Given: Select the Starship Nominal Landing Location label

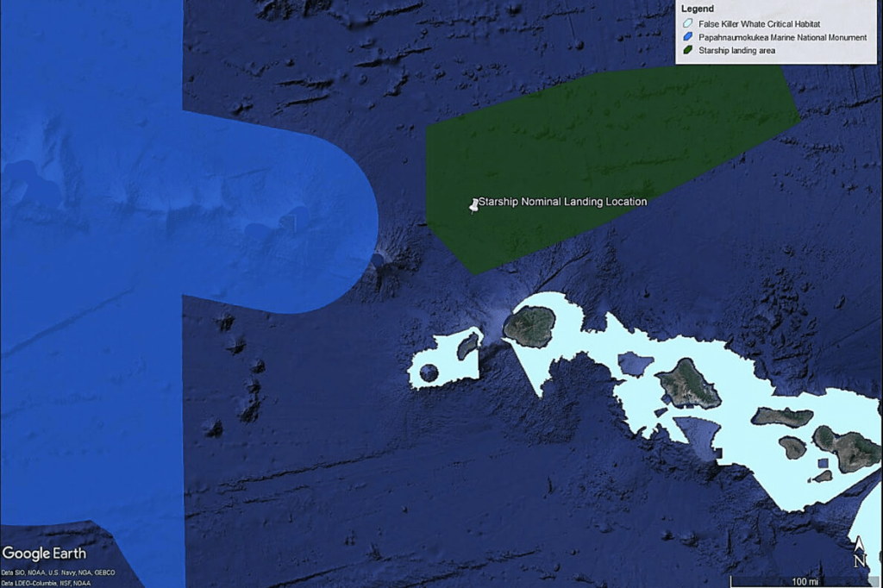Looking at the screenshot, I should click(562, 202).
